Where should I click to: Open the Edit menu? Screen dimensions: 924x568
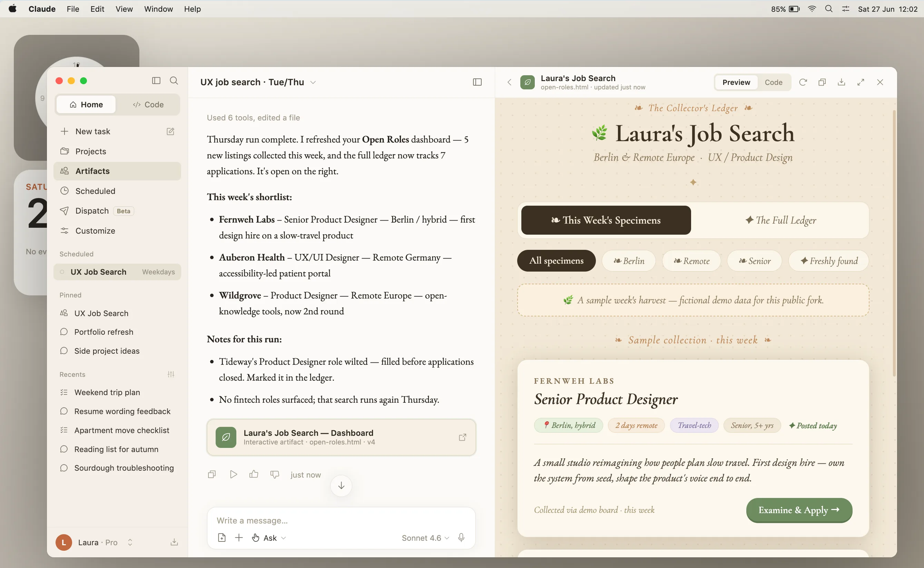pyautogui.click(x=97, y=9)
